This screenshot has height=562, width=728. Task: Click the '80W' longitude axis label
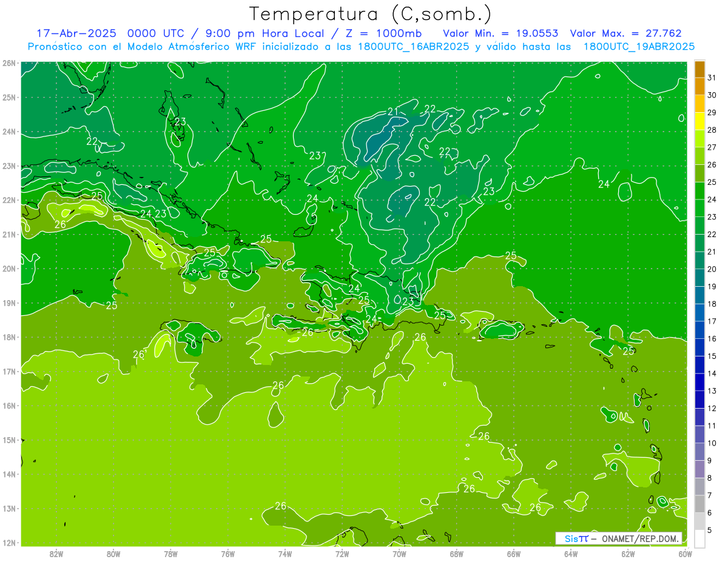click(113, 554)
